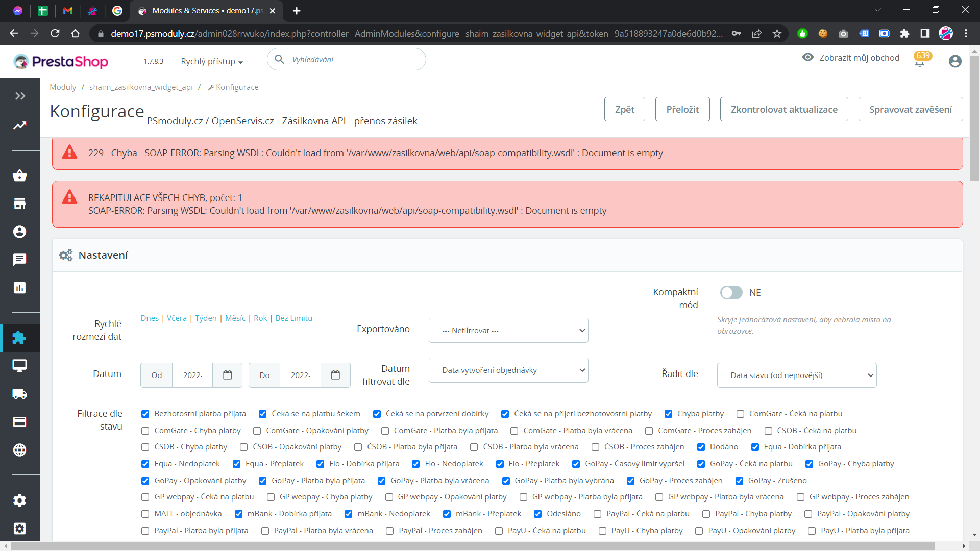Screen dimensions: 980x551
Task: Open Modules puzzle icon in sidebar
Action: point(19,338)
